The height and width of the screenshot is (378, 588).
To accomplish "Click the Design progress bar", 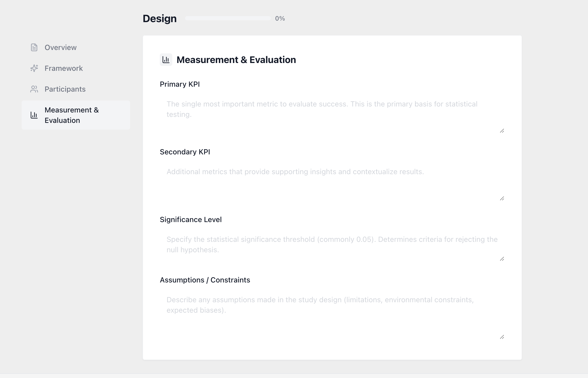I will coord(228,18).
